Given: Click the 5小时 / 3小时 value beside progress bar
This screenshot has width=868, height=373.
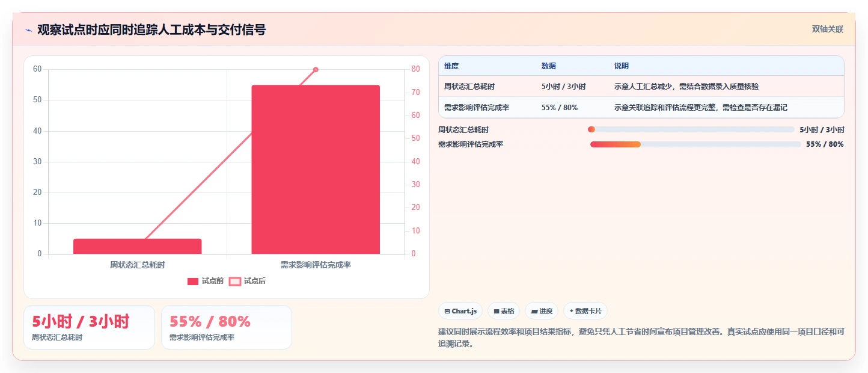Looking at the screenshot, I should [x=822, y=129].
